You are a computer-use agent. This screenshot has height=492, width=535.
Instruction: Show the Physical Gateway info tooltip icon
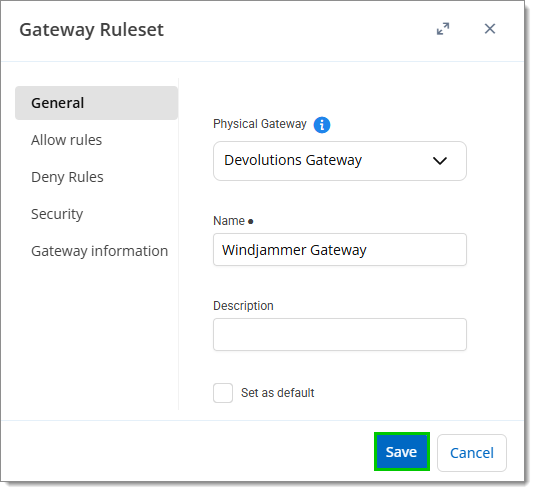click(322, 125)
